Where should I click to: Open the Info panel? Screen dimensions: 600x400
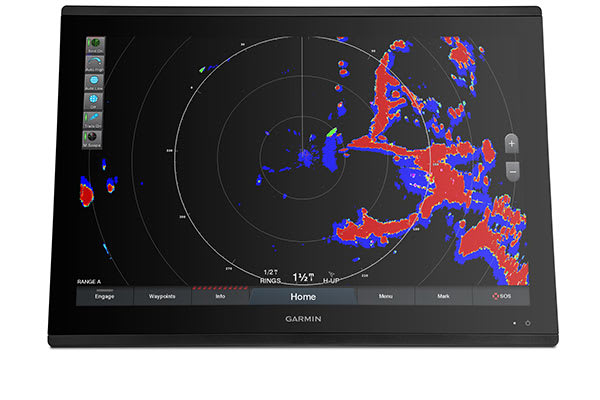tap(220, 297)
